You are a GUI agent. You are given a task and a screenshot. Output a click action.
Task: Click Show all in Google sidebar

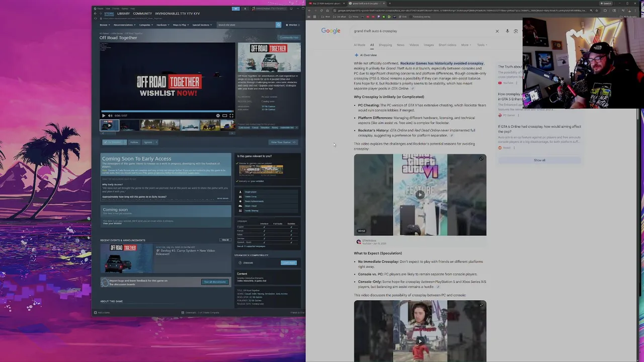click(x=539, y=160)
